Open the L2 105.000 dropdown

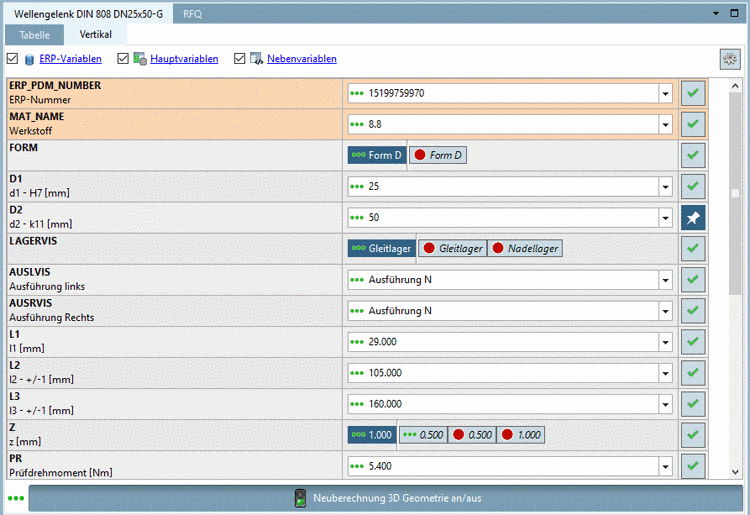(665, 373)
